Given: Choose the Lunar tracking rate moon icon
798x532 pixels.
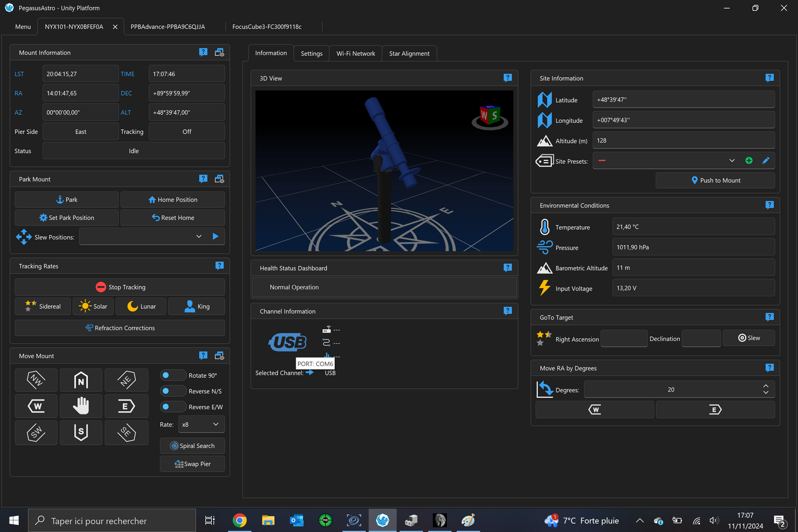Looking at the screenshot, I should pyautogui.click(x=131, y=306).
